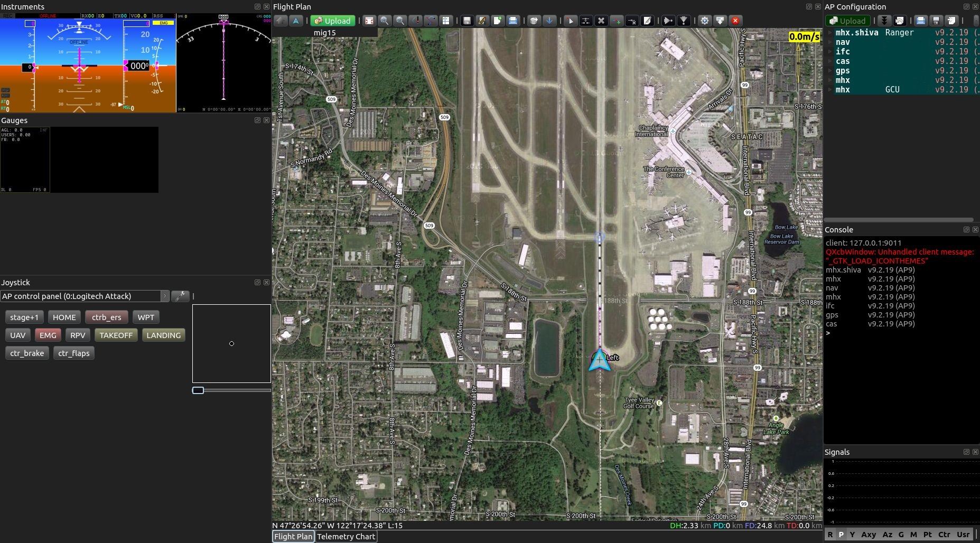Toggle ctr_brake button
980x543 pixels.
click(x=27, y=353)
